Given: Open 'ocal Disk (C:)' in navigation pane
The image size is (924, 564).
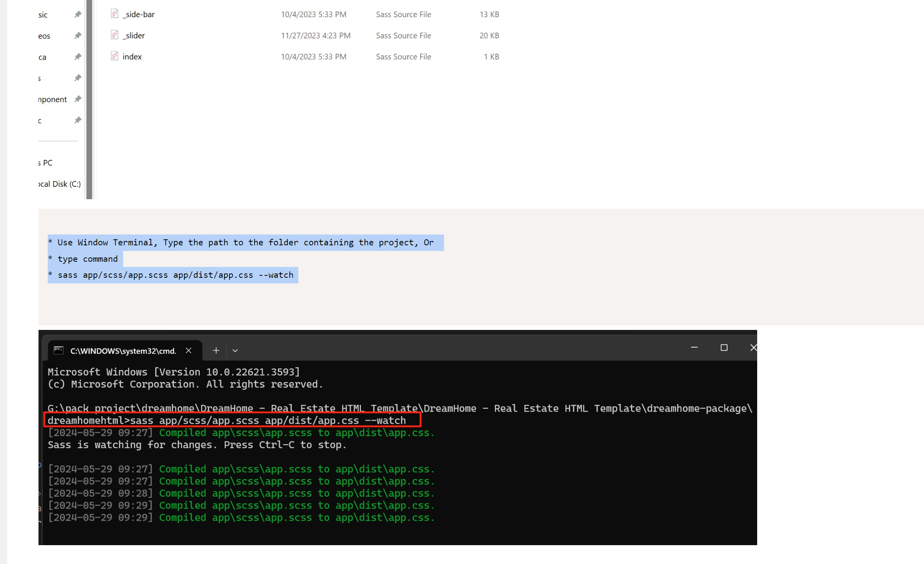Looking at the screenshot, I should click(x=60, y=184).
